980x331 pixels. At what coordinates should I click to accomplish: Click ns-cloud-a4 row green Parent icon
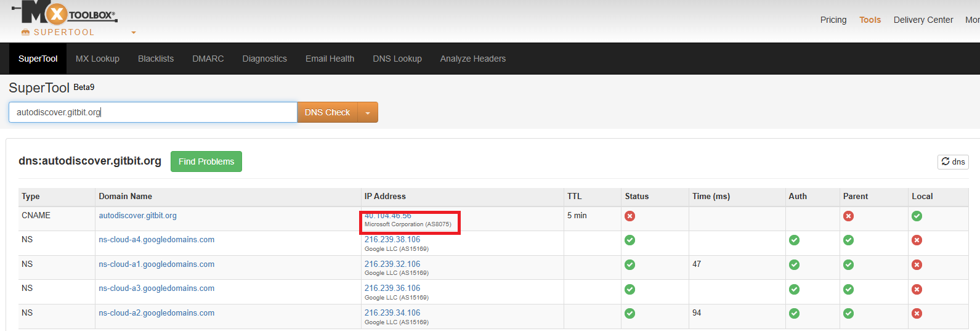(848, 240)
